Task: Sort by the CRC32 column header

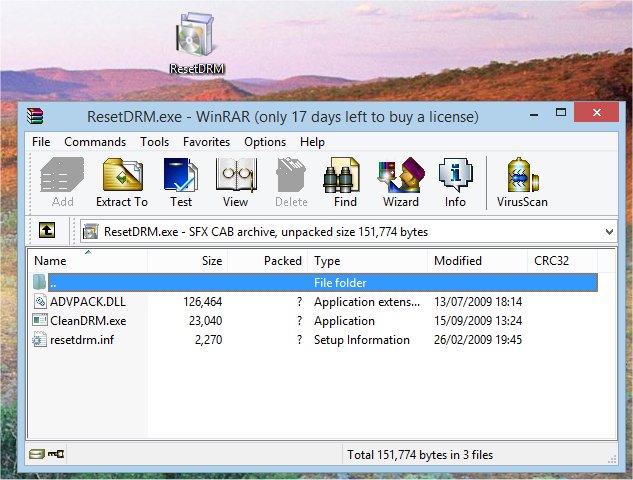Action: pos(562,261)
